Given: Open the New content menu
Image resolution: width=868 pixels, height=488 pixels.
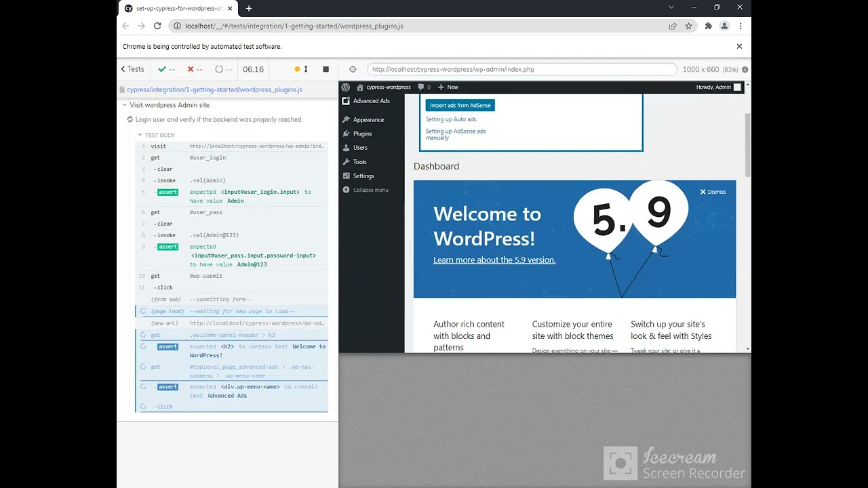Looking at the screenshot, I should coord(448,87).
